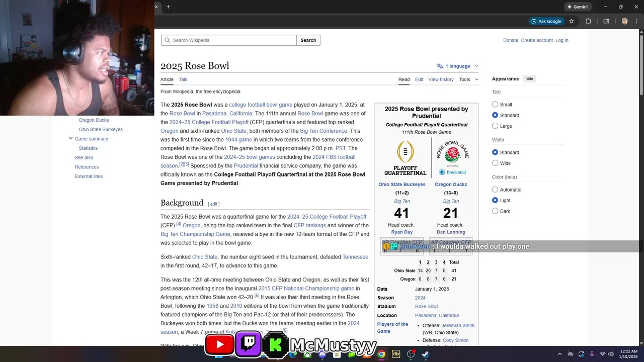
Task: Click the Ask Google lens button
Action: [546, 21]
